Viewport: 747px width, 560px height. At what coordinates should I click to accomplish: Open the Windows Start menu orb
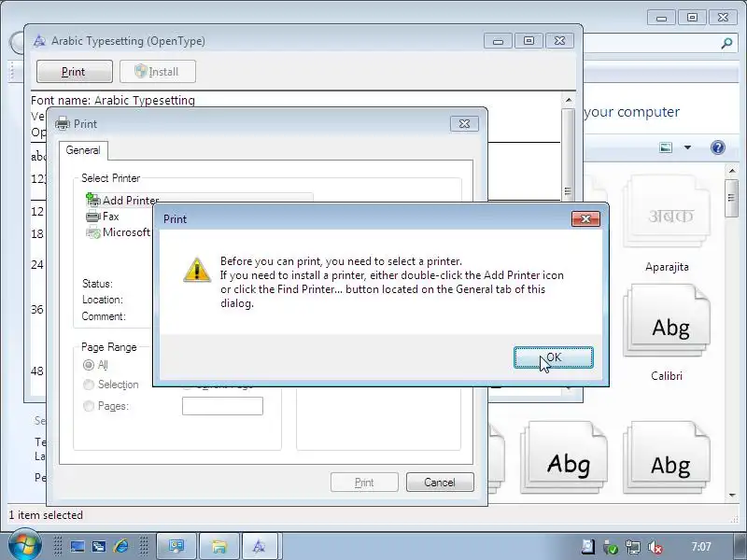(x=25, y=545)
